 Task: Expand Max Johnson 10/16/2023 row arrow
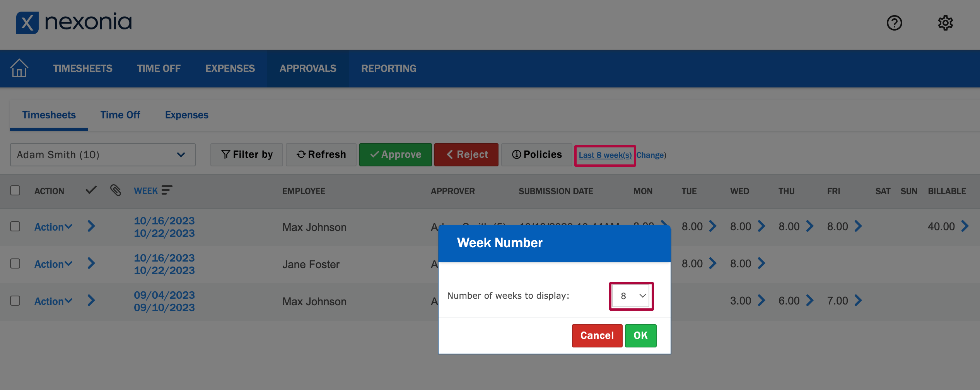click(91, 226)
